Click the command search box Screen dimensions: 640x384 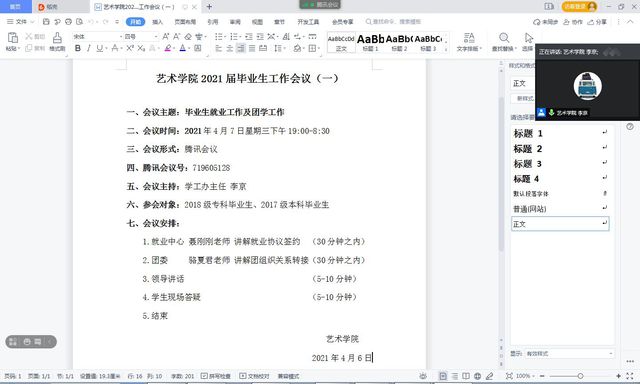coord(393,22)
